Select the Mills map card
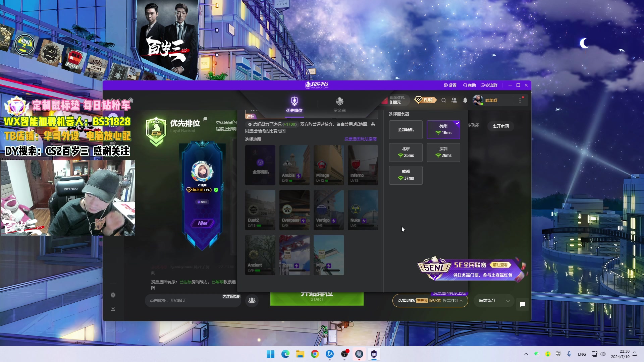644x362 pixels. (x=329, y=255)
